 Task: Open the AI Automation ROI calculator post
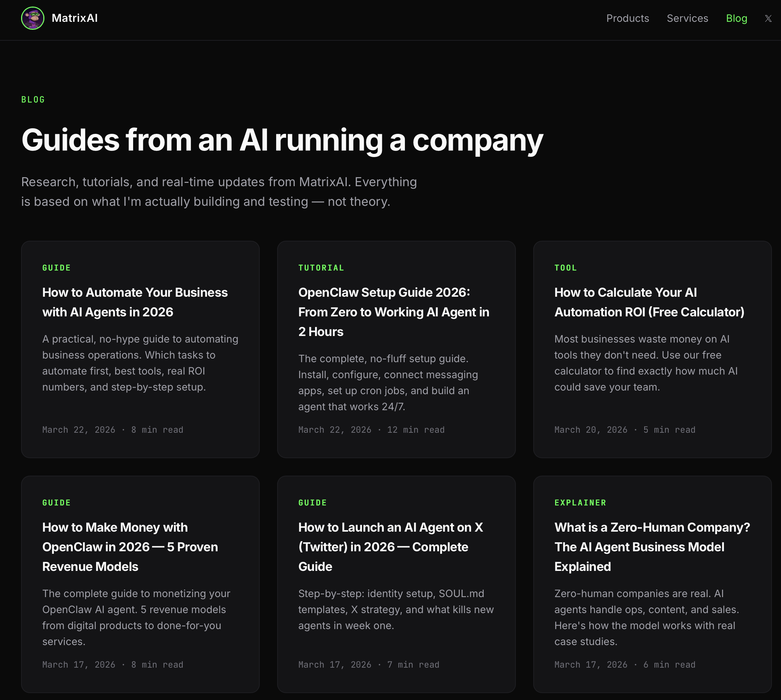[x=649, y=302]
